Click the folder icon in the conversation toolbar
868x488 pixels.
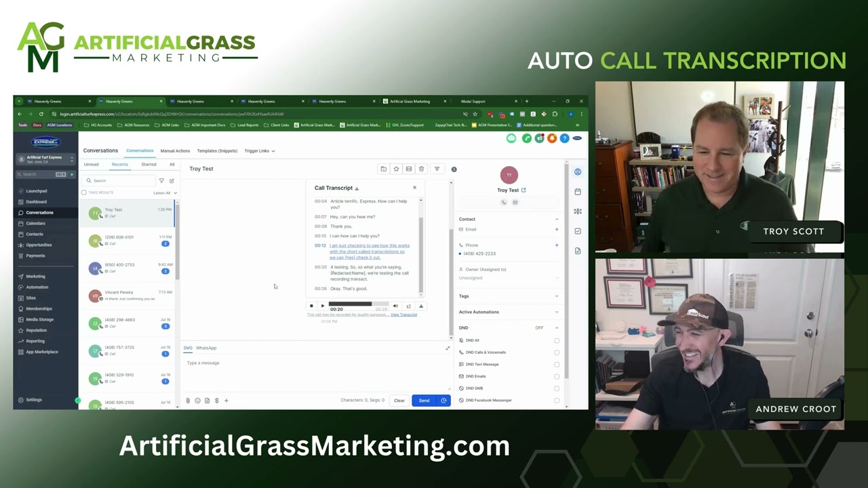tap(383, 169)
